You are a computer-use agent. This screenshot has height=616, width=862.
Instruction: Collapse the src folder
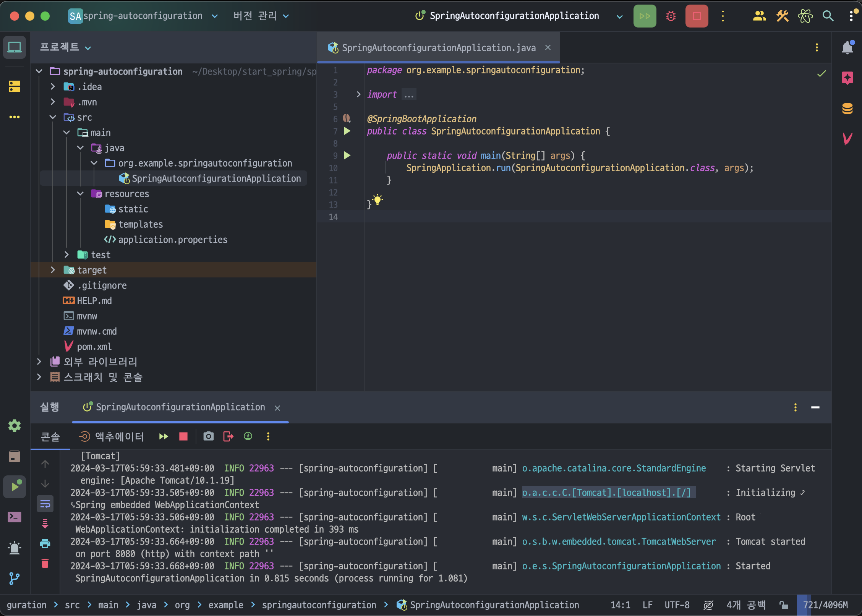tap(53, 117)
